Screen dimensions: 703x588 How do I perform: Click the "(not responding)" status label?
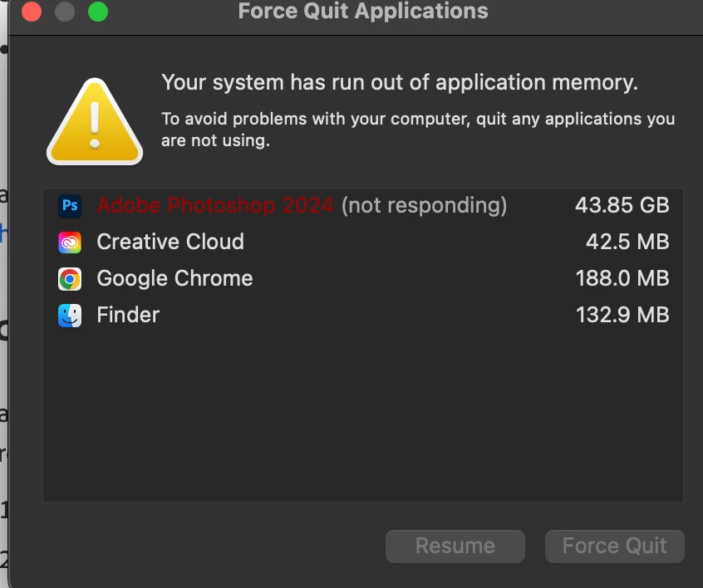click(424, 206)
